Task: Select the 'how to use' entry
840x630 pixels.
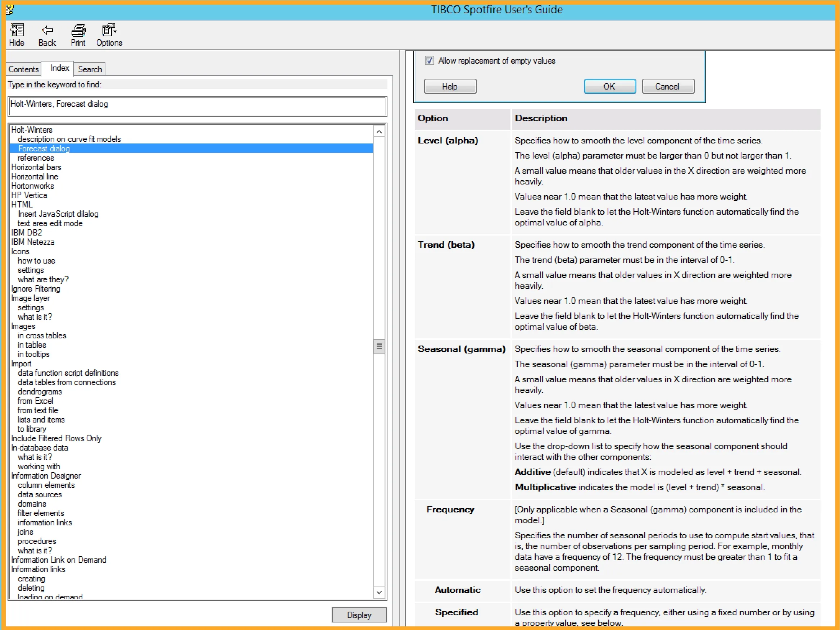Action: coord(36,261)
